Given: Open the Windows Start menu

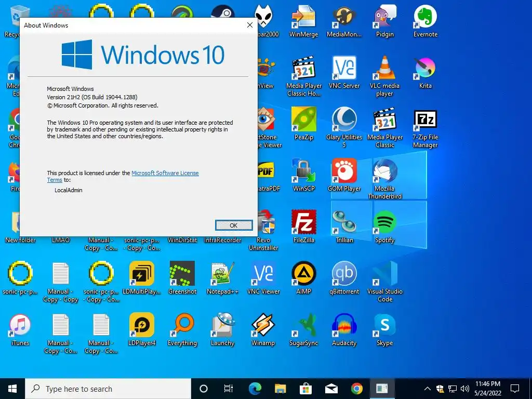Looking at the screenshot, I should click(12, 389).
